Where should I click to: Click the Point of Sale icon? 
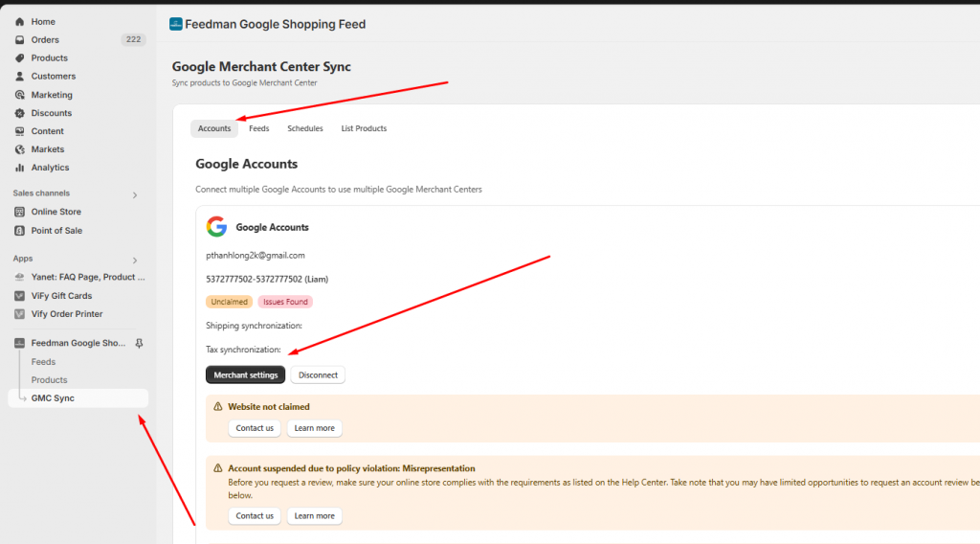point(19,231)
